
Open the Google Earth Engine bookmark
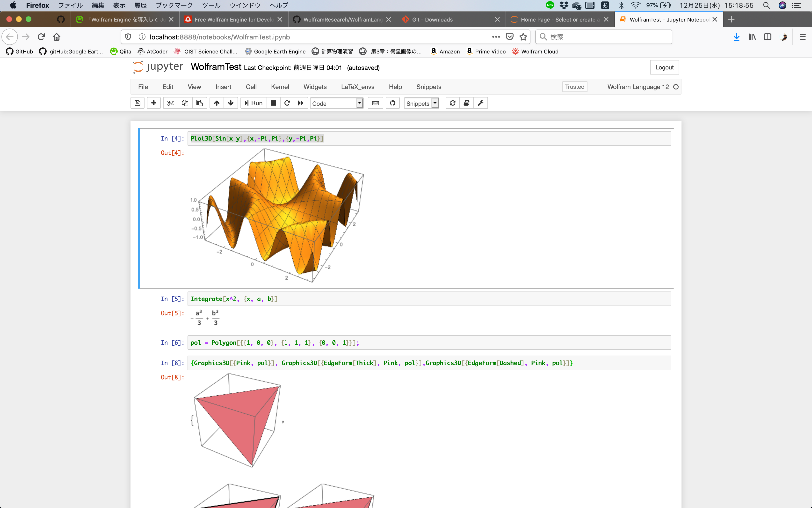click(x=275, y=51)
